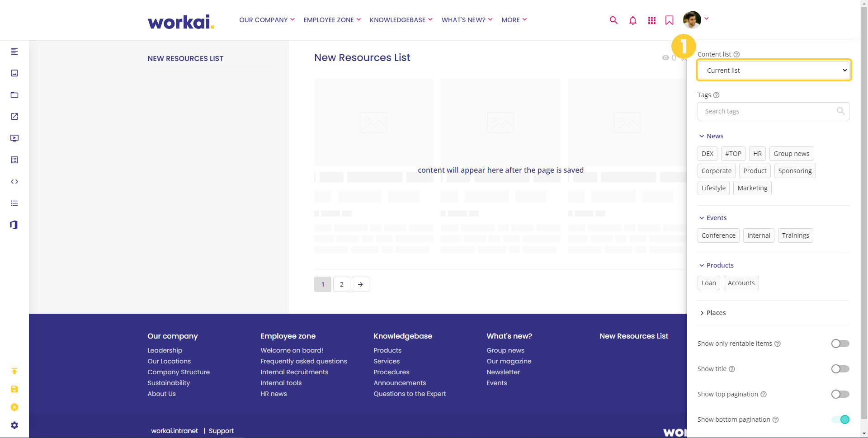
Task: Enable Show top pagination toggle
Action: pyautogui.click(x=840, y=394)
